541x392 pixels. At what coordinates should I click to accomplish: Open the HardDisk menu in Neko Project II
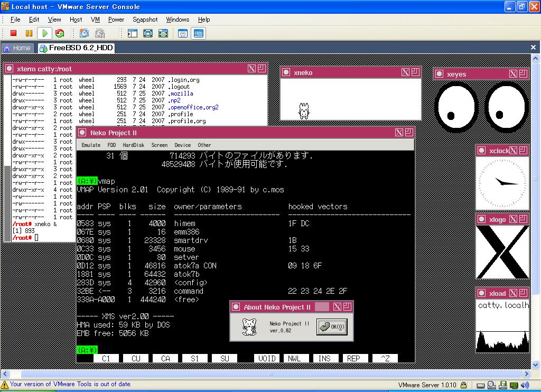pos(134,145)
